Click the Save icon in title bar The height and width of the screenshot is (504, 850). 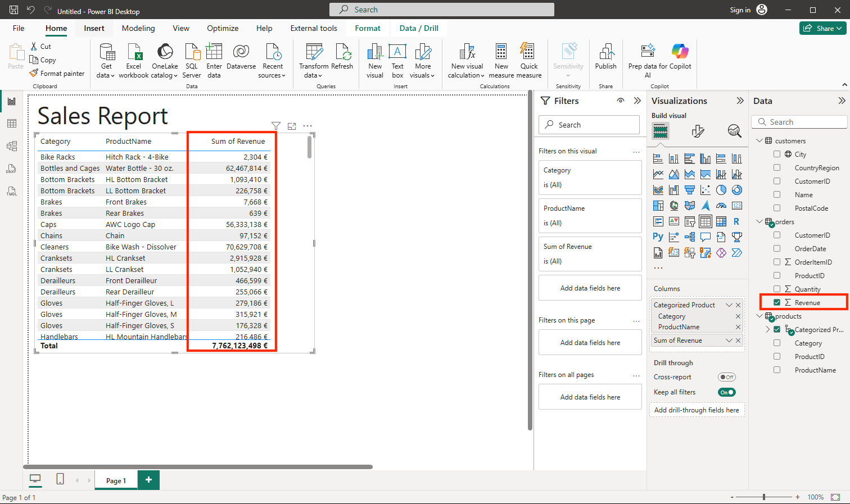[x=13, y=10]
